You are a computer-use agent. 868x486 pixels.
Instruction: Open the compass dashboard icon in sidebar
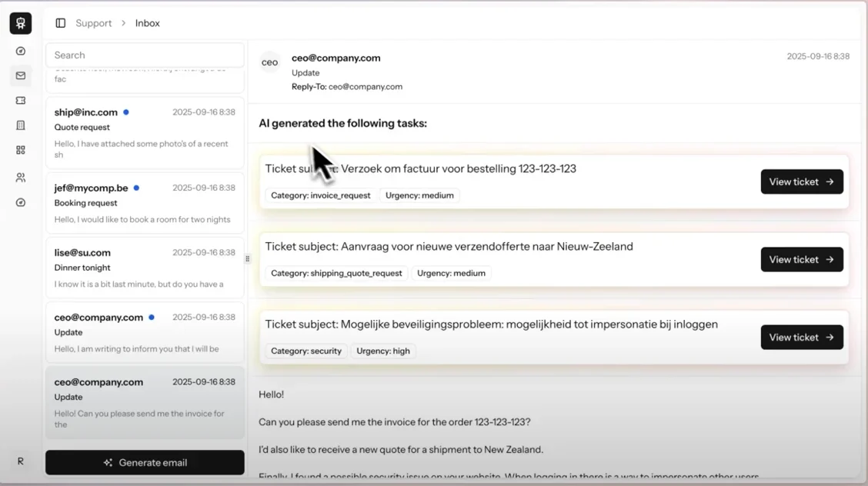click(21, 51)
